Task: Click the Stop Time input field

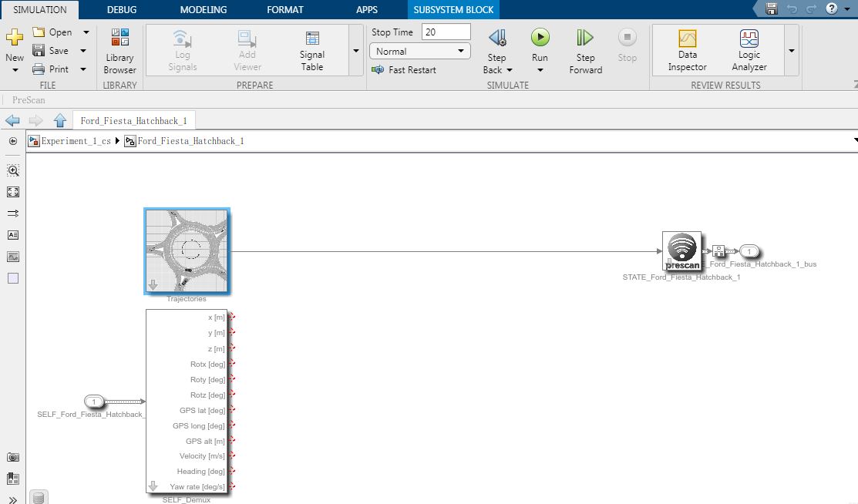Action: pyautogui.click(x=446, y=32)
